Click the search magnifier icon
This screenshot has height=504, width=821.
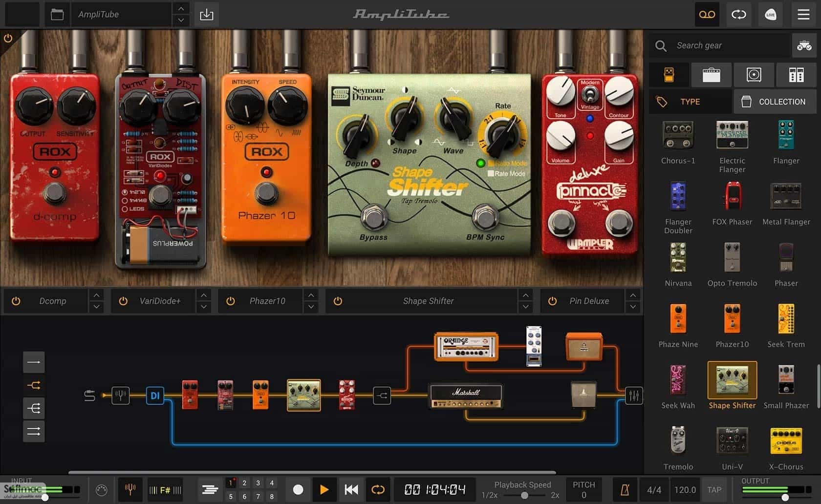click(x=661, y=46)
